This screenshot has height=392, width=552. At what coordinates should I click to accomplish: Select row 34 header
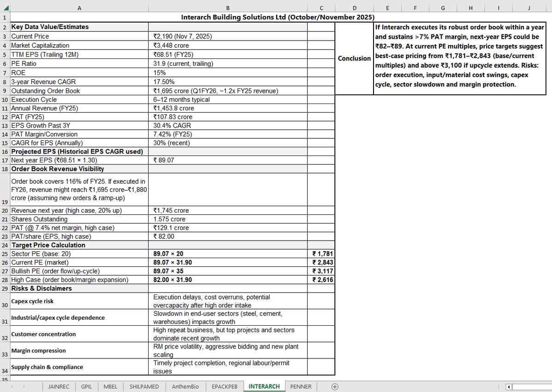point(5,367)
